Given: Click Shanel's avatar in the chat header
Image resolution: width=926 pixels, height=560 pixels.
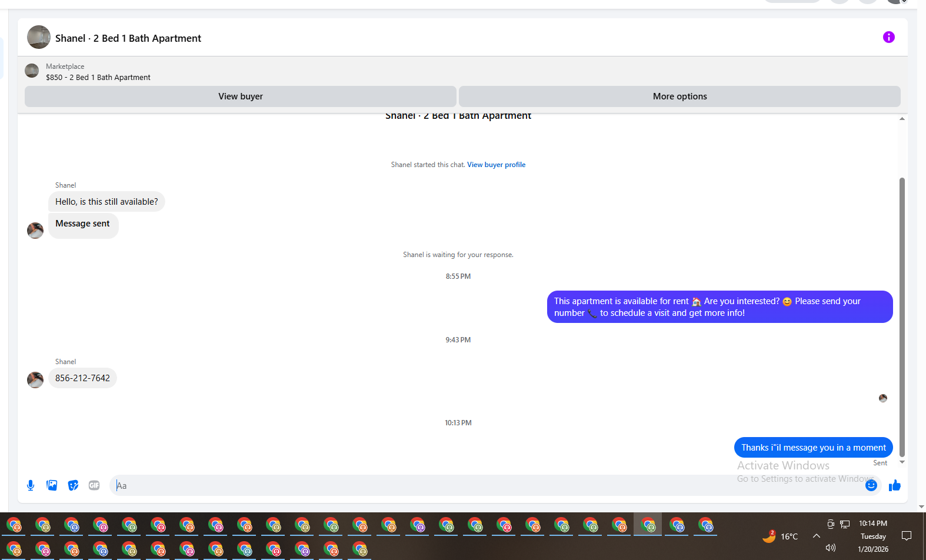Looking at the screenshot, I should pyautogui.click(x=39, y=37).
